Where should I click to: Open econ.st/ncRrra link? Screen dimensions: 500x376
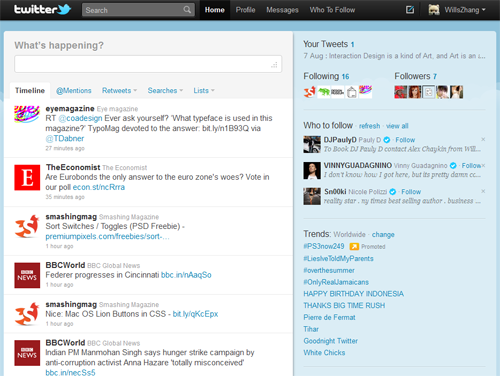coord(99,187)
